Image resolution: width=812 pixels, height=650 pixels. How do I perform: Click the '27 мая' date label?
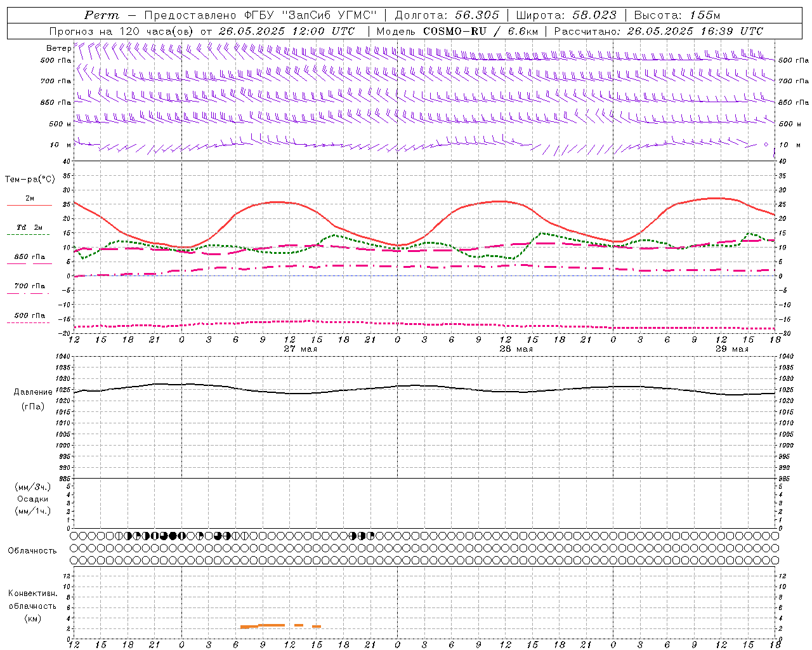[301, 349]
